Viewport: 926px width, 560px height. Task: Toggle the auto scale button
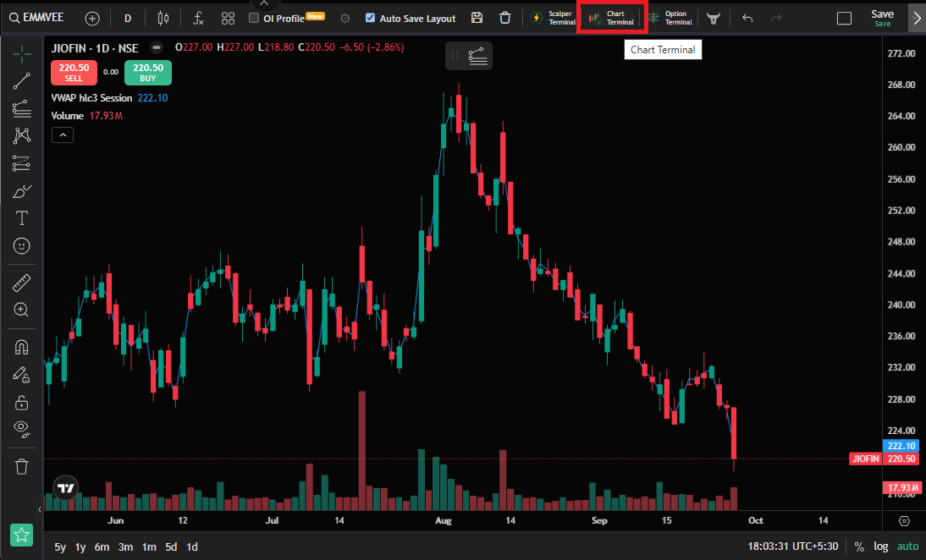point(907,546)
